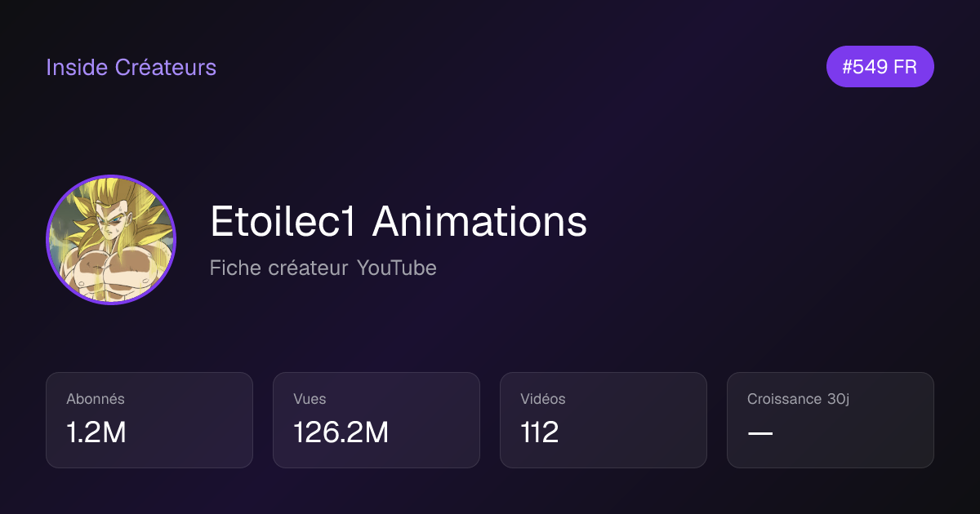This screenshot has width=980, height=514.
Task: Click the Croissance 30j label text
Action: pos(798,399)
